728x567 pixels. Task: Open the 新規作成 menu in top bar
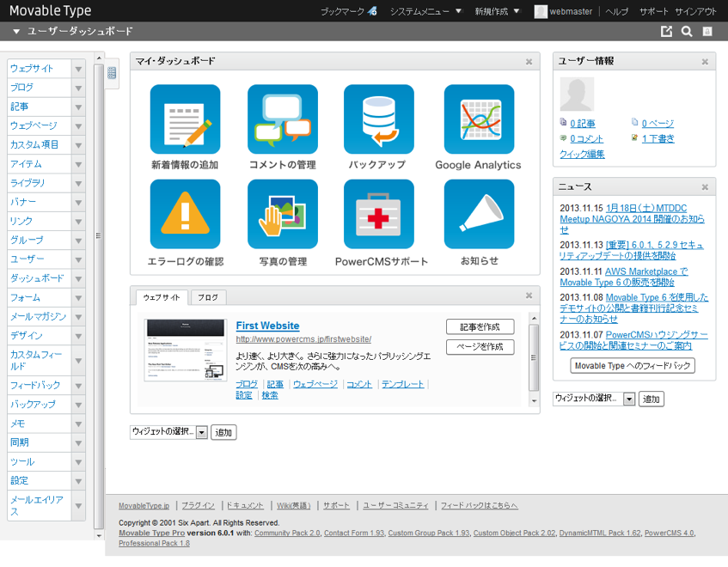[x=497, y=12]
